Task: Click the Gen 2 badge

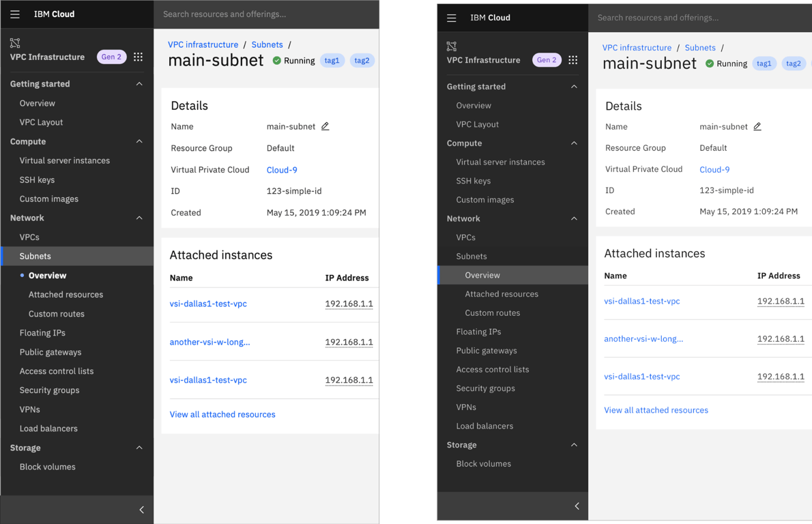Action: [111, 57]
